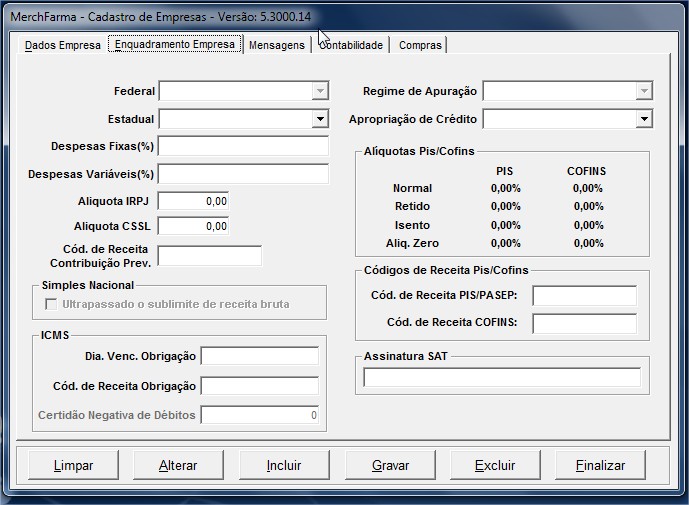Select the Cód. de Receita PIS/PASEP field
The image size is (689, 505).
pos(584,295)
